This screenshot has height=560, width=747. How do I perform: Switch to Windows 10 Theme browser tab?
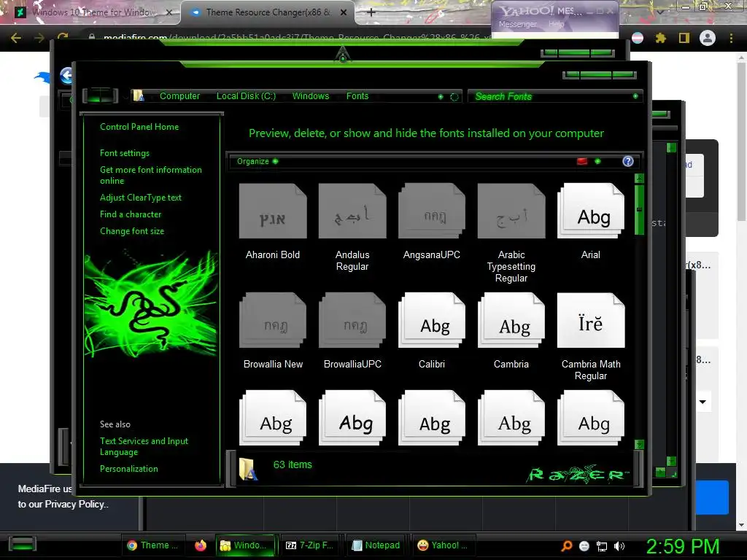click(90, 12)
